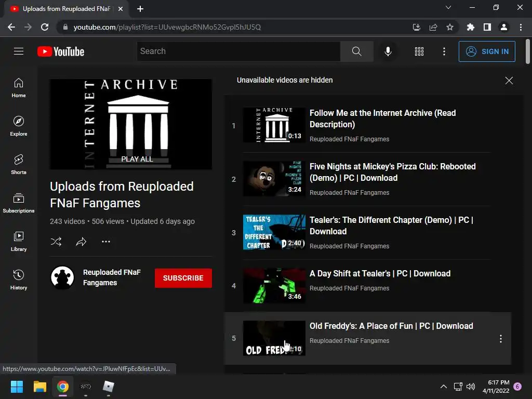Viewport: 532px width, 399px height.
Task: Open Shorts in the sidebar
Action: [x=19, y=165]
